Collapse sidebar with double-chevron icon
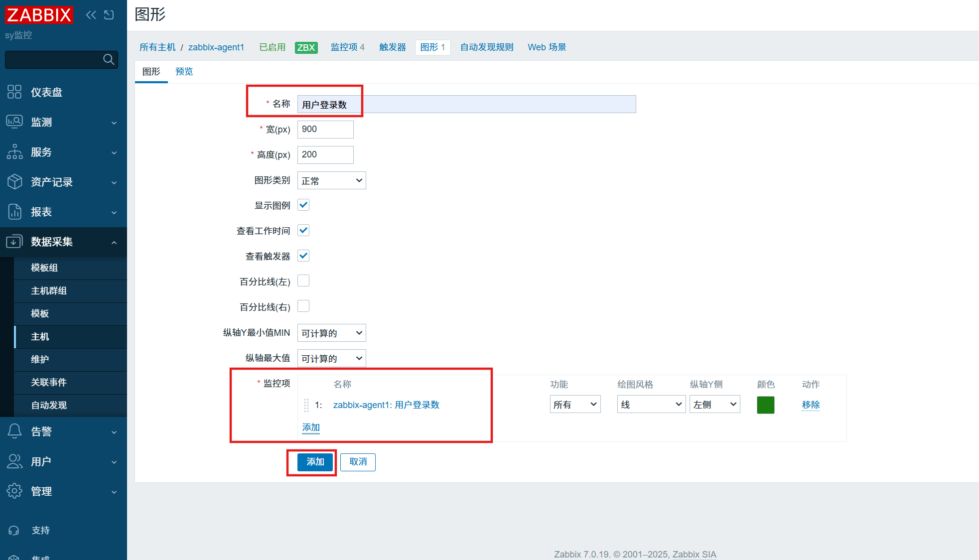The height and width of the screenshot is (560, 979). coord(91,15)
